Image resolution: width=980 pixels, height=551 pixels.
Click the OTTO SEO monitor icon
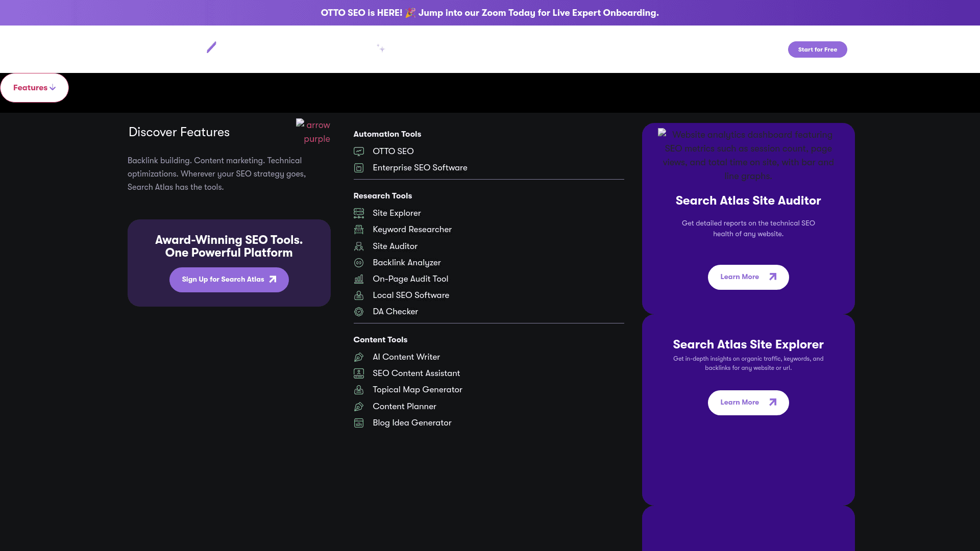point(359,152)
